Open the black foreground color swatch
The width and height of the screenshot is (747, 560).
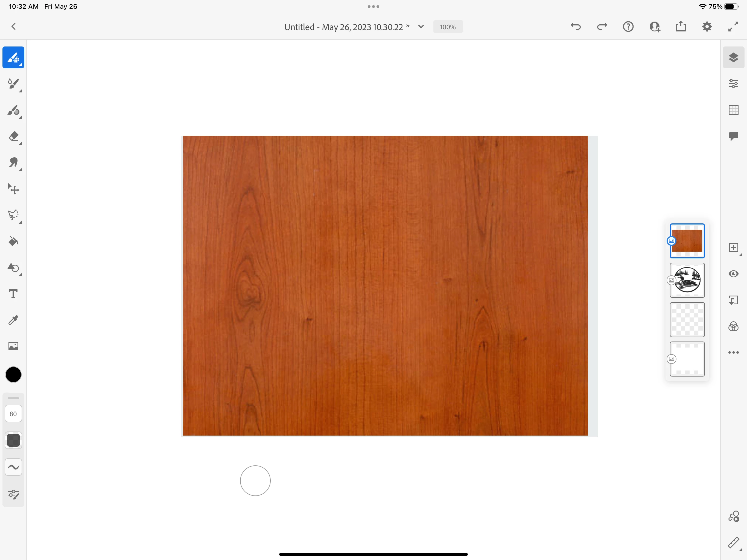click(x=13, y=375)
